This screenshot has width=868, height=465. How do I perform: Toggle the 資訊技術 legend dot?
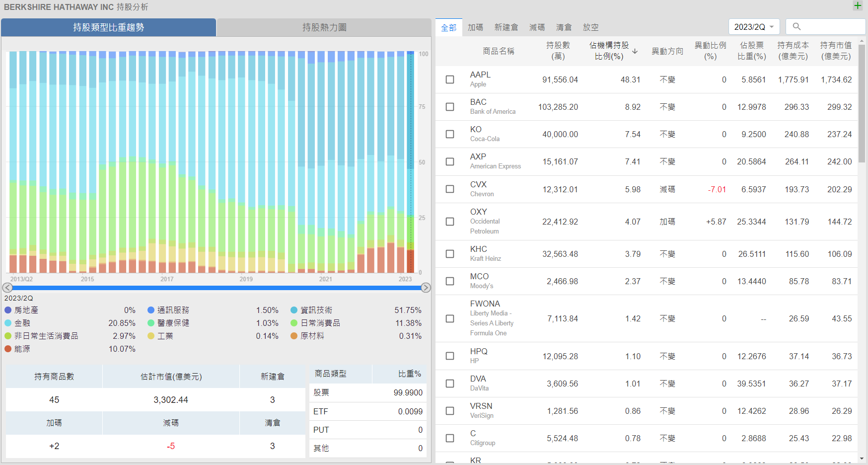click(x=294, y=310)
